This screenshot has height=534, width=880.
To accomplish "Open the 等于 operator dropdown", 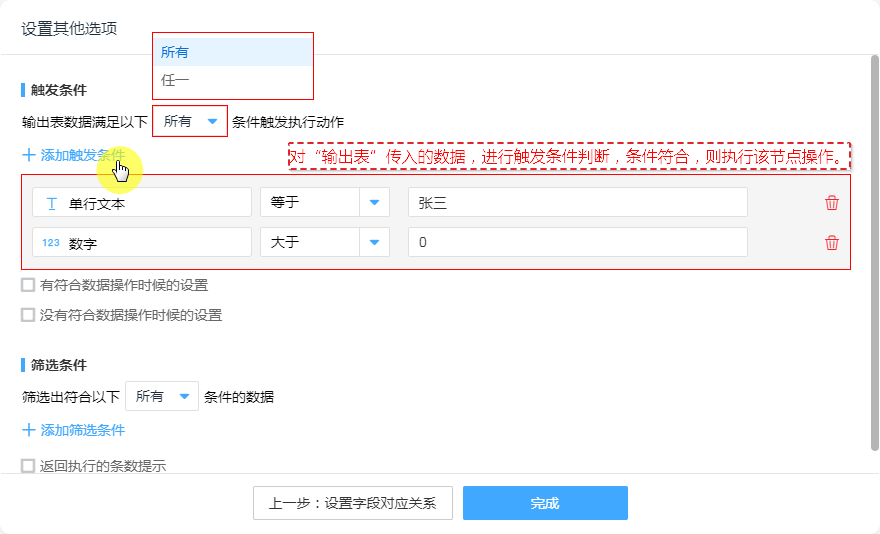I will [374, 203].
